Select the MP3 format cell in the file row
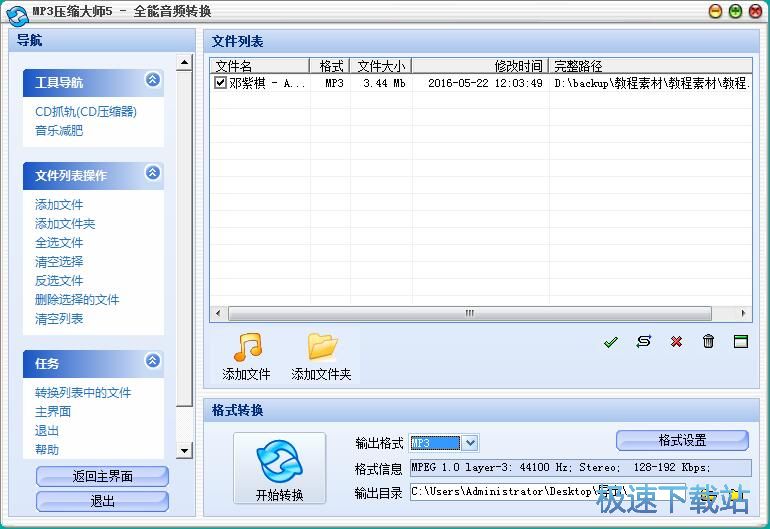 click(330, 83)
